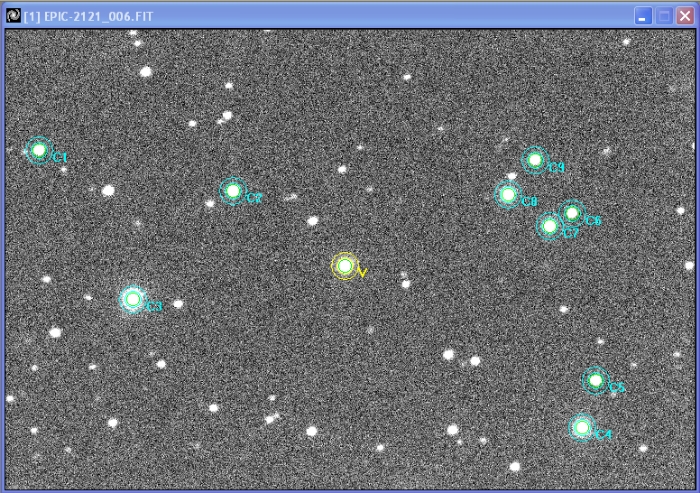Viewport: 700px width, 493px height.
Task: Minimize the EPIC-2121_006.FIT image window
Action: tap(643, 16)
